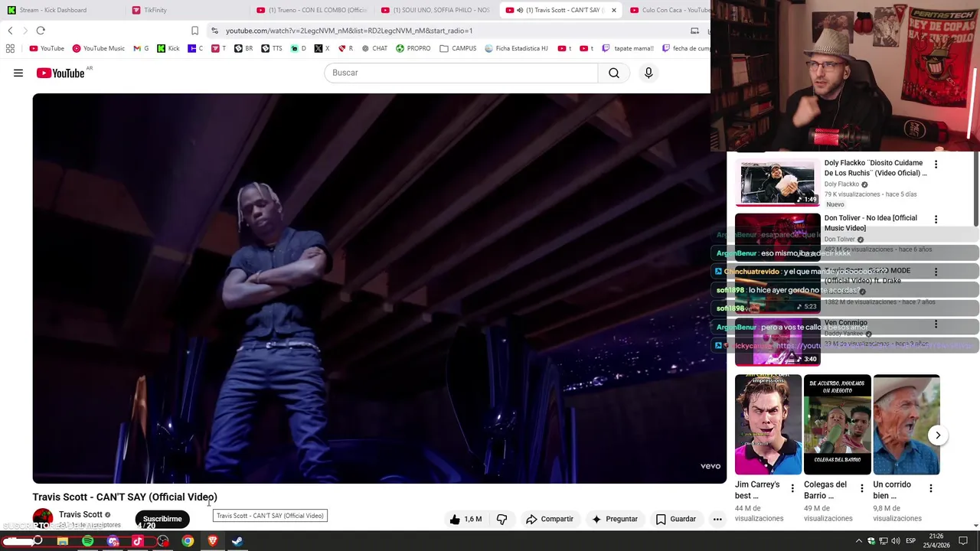Switch to the SOUI UNO, SOFFIA PHILO tab

coord(436,10)
